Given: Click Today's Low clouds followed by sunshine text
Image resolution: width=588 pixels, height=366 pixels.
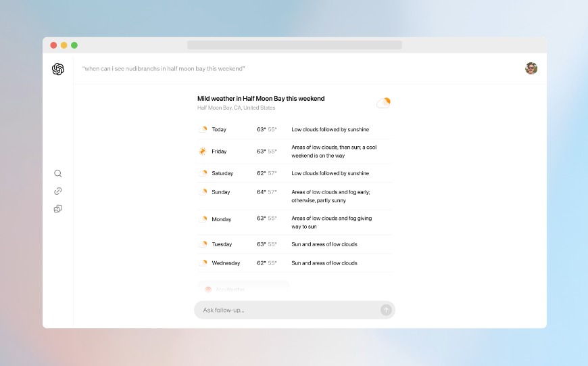Looking at the screenshot, I should (330, 129).
